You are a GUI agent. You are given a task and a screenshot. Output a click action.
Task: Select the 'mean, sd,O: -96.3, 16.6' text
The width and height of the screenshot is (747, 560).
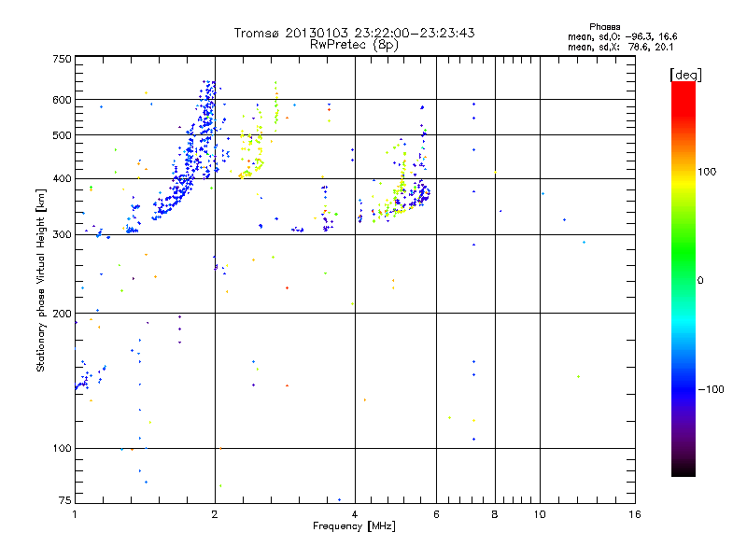(x=622, y=36)
